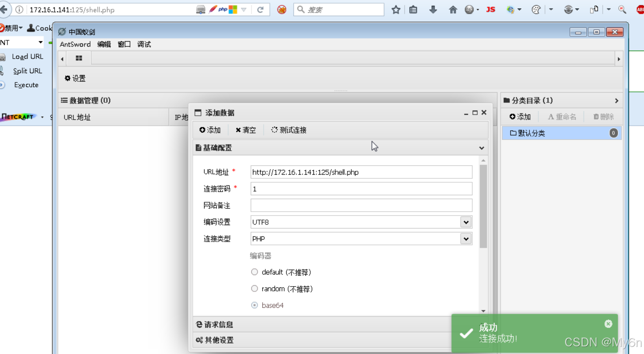Screen dimensions: 644x354
Task: Click the grey proxy globe toolbar icon
Action: 569,10
